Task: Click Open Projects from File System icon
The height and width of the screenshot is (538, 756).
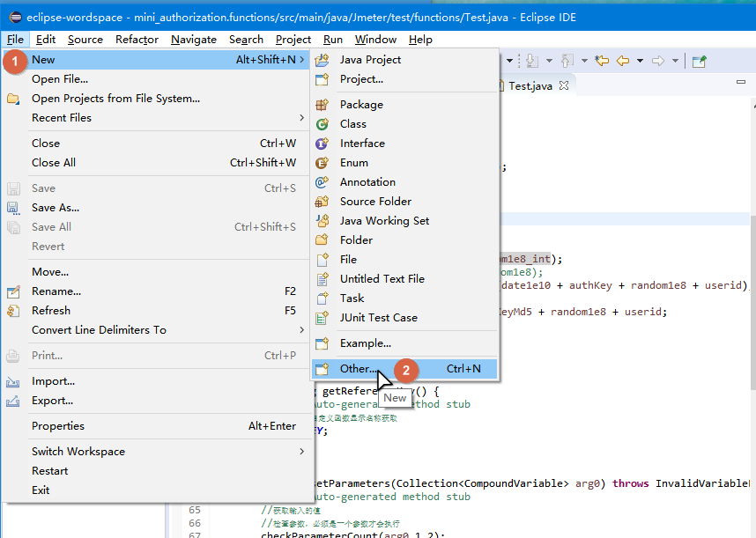Action: pyautogui.click(x=13, y=99)
